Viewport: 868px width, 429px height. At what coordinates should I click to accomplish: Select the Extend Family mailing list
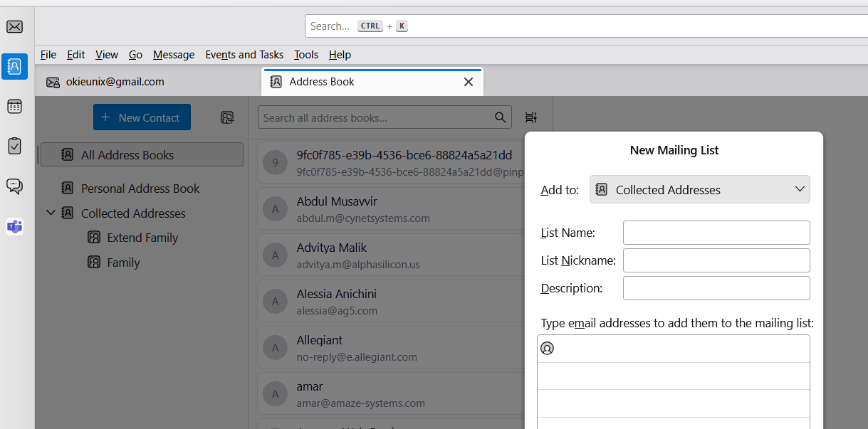point(142,238)
